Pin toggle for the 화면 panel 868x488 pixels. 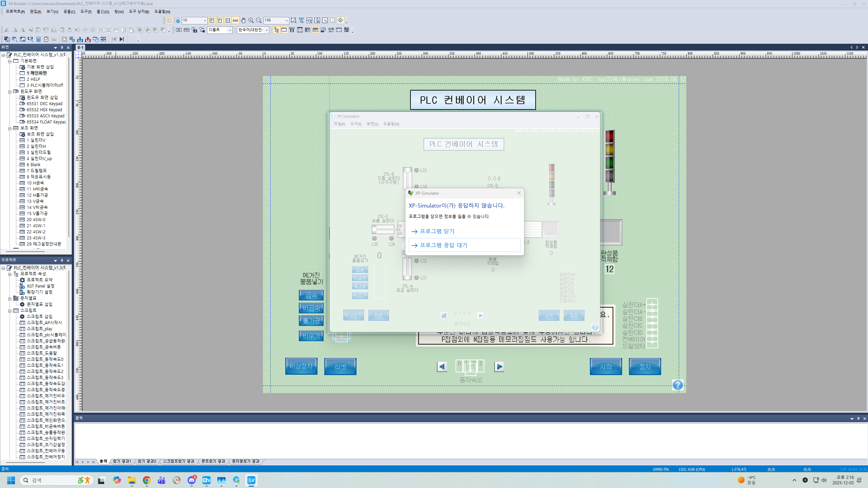62,47
